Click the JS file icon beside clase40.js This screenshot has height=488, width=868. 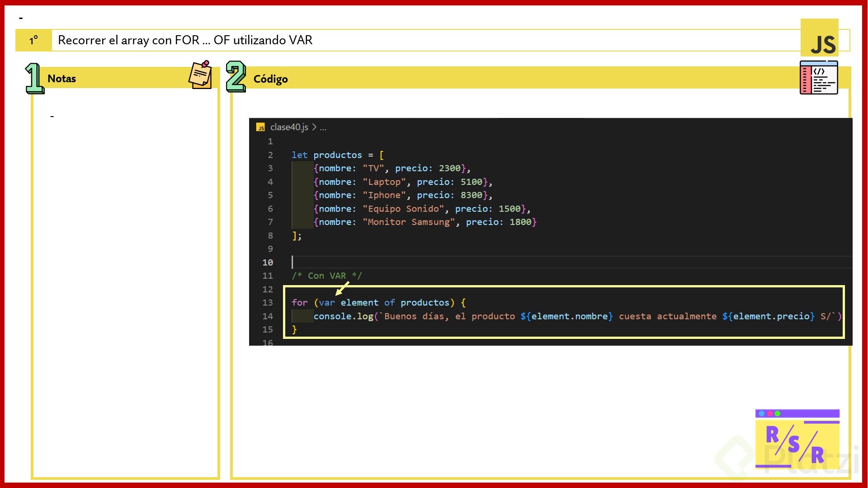[260, 127]
